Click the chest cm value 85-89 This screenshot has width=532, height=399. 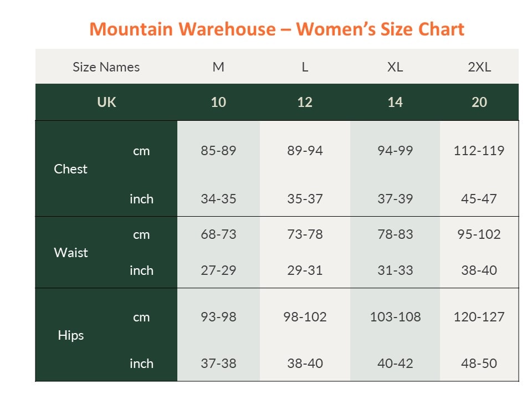[218, 151]
